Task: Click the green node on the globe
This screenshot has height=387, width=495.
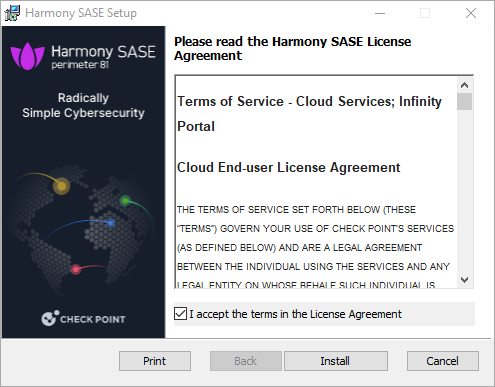Action: (x=125, y=201)
